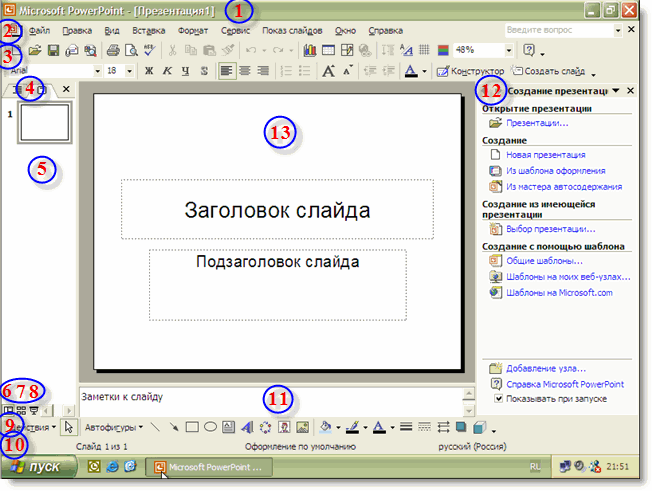Open shadow style options
Screen dimensions: 652x491
point(461,427)
